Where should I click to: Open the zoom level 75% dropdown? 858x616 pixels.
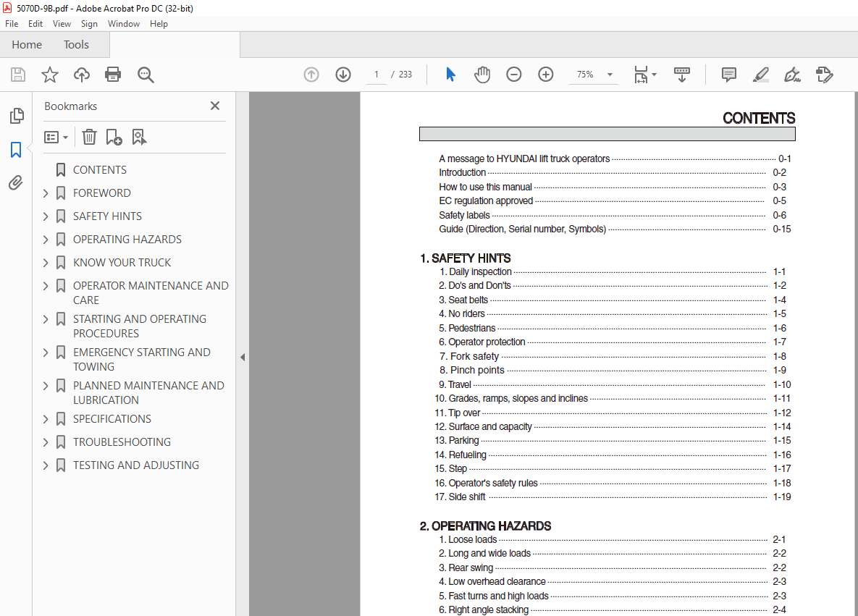coord(610,75)
